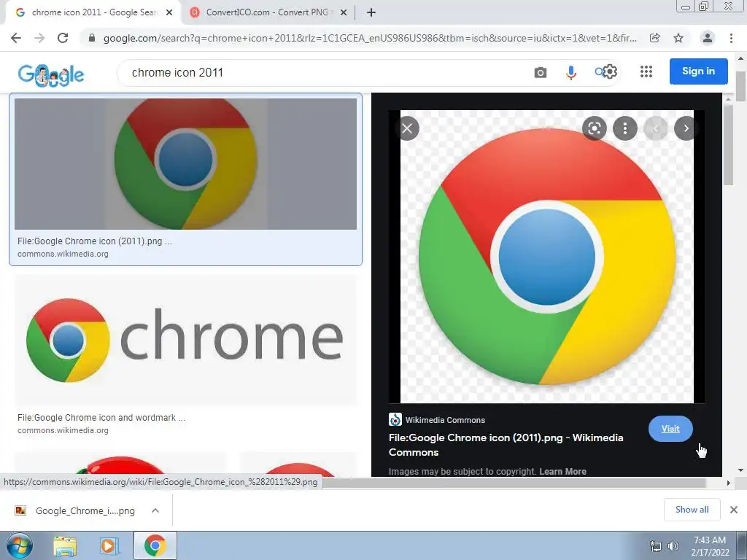Open File:Google Chrome icon (2011).png title link
The image size is (747, 560).
point(506,445)
